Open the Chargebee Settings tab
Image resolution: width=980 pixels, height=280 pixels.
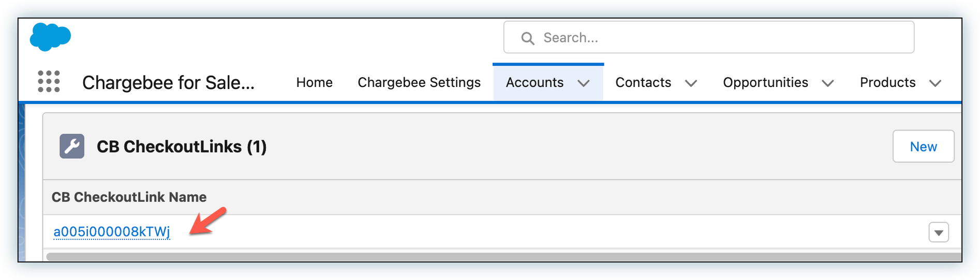coord(419,83)
